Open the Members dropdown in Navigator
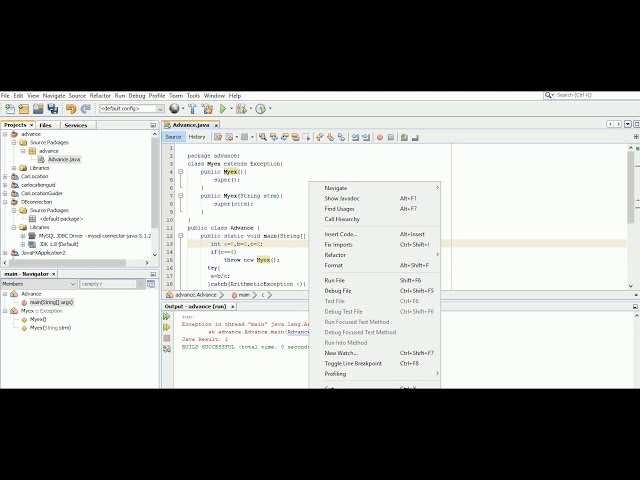This screenshot has height=480, width=640. click(39, 284)
